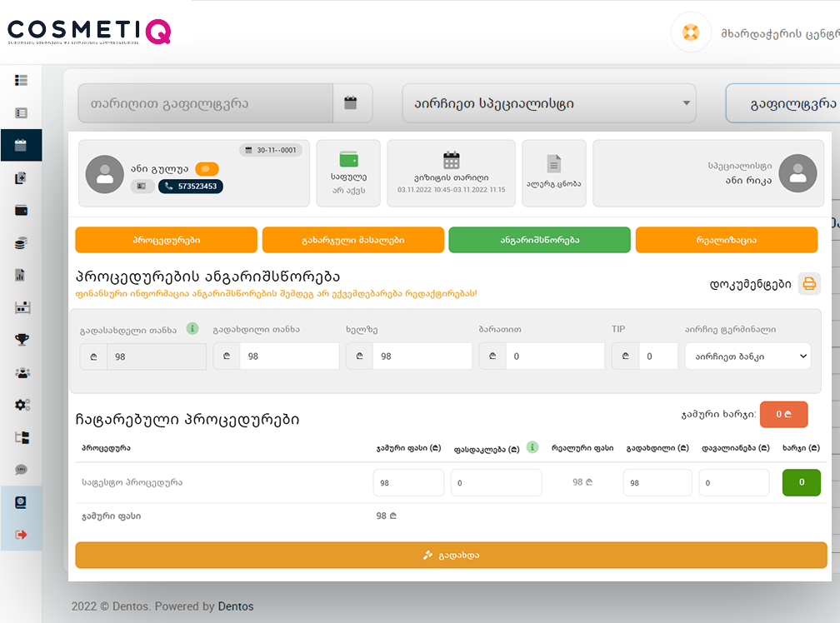
Task: Open the settings gears sidebar icon
Action: [22, 405]
